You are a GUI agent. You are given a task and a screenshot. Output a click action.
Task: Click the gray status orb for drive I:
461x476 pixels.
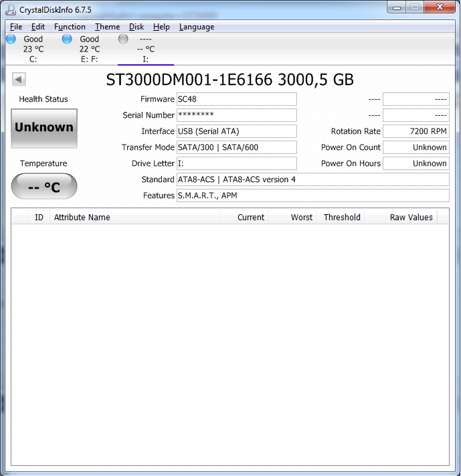(x=123, y=39)
